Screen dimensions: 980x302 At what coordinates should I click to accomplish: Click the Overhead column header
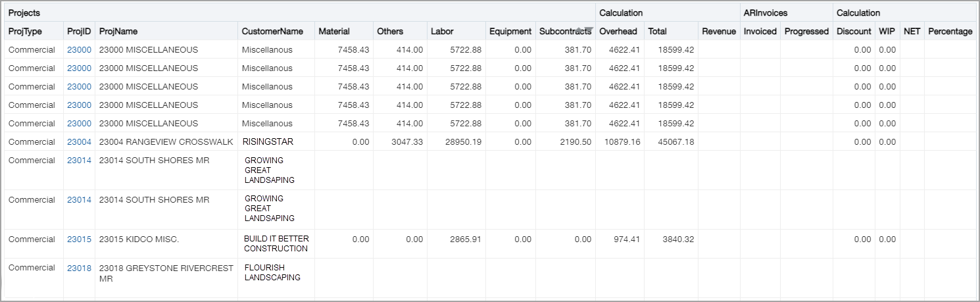618,32
